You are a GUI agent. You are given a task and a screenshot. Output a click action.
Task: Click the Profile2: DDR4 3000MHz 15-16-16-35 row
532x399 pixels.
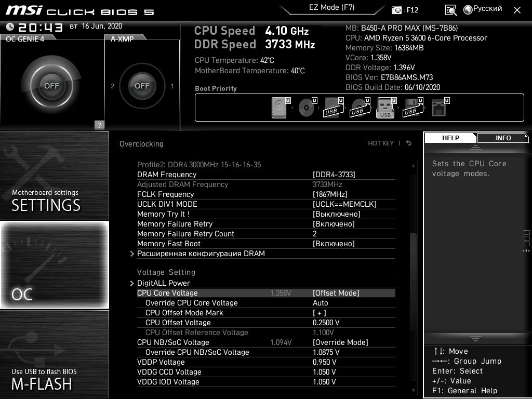click(x=266, y=165)
